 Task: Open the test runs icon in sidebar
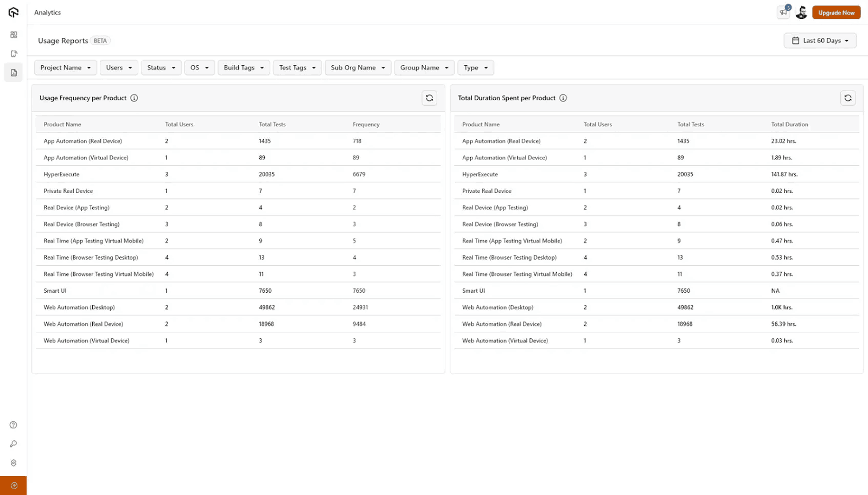(x=13, y=53)
